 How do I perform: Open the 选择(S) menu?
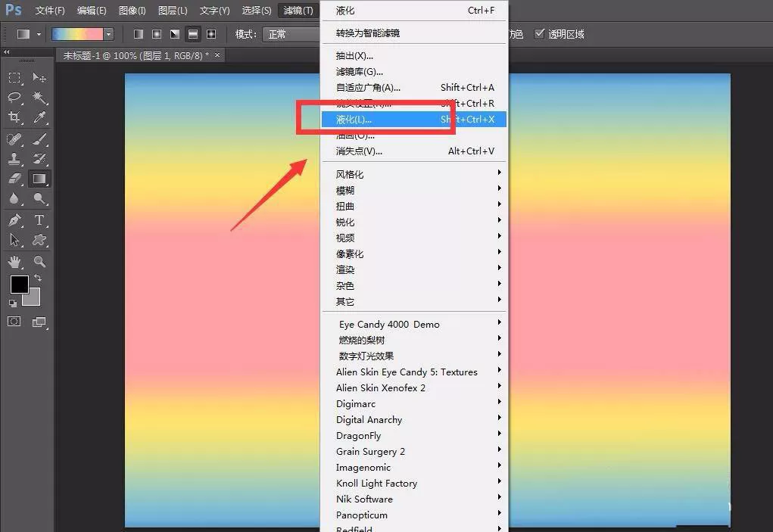tap(257, 11)
